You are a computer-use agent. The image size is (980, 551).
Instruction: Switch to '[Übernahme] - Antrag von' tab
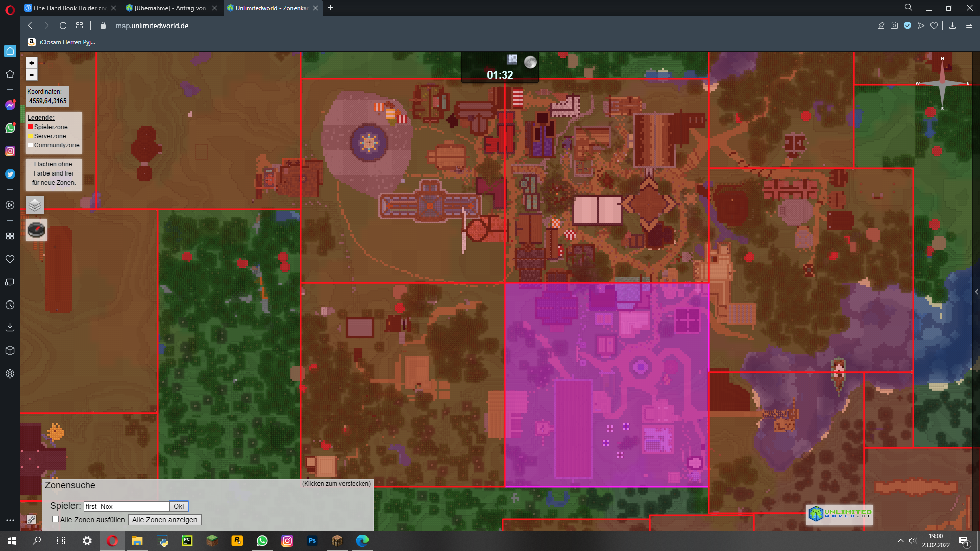tap(170, 8)
